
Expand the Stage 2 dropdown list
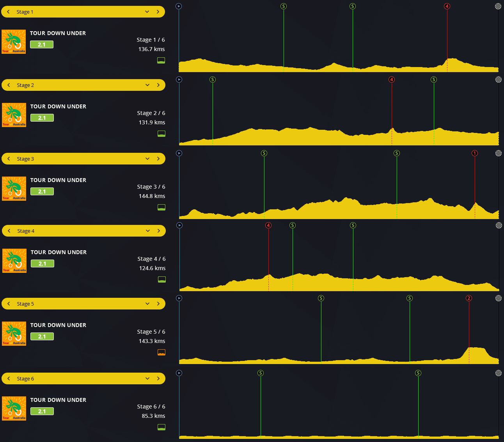click(147, 85)
